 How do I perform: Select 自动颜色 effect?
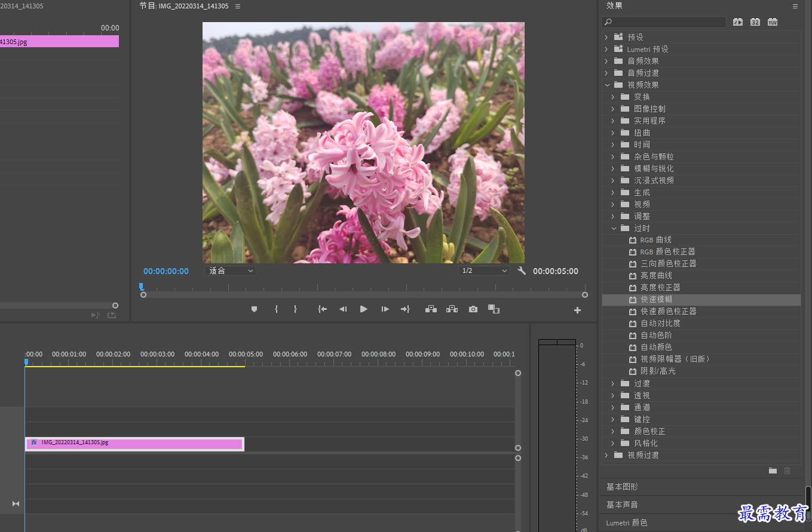coord(656,347)
